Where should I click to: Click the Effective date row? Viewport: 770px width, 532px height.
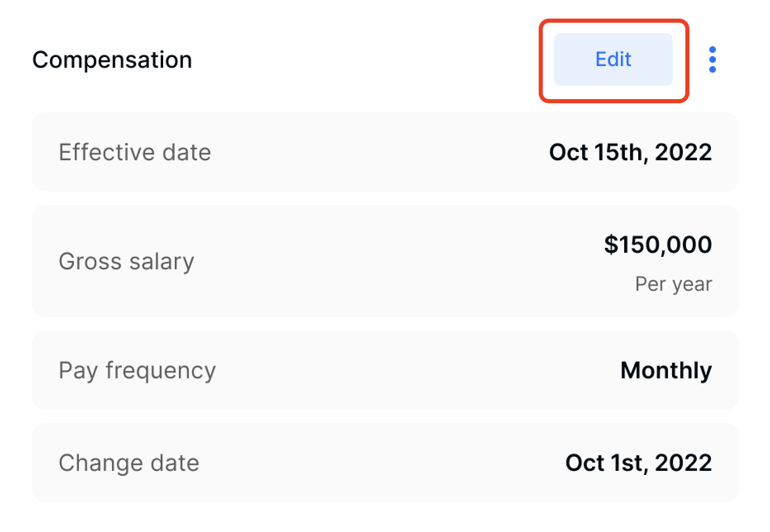coord(384,152)
